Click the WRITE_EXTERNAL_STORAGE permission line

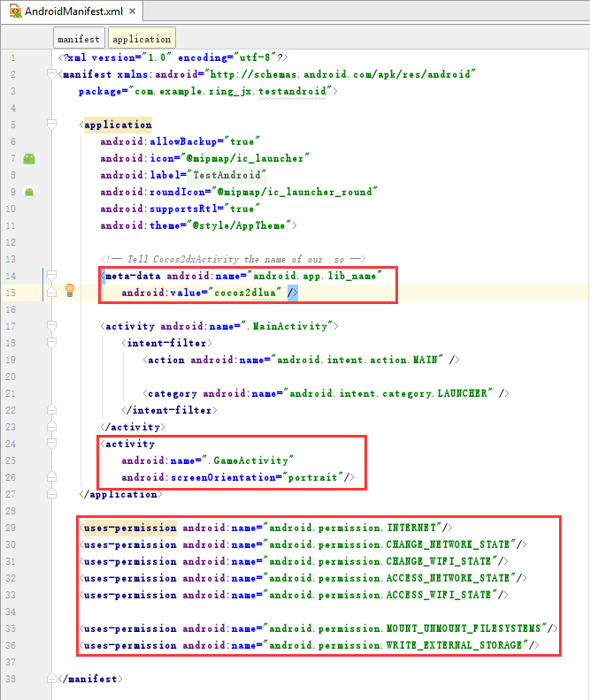pos(310,645)
